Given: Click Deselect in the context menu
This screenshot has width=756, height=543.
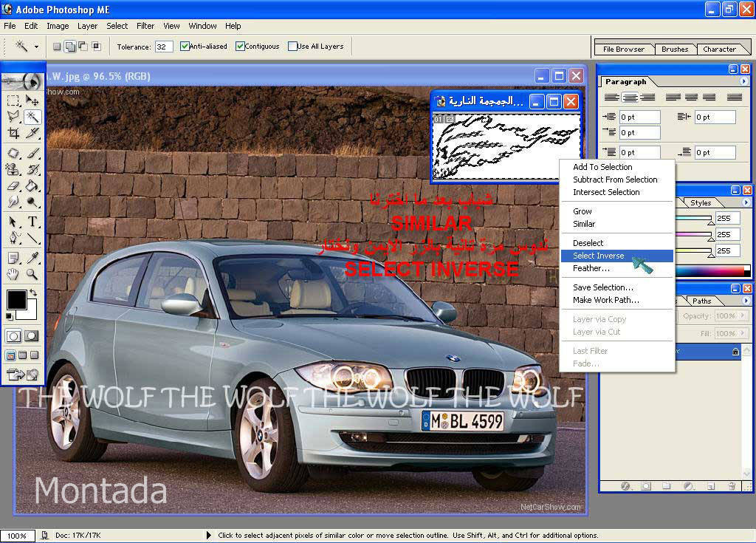Looking at the screenshot, I should [x=617, y=243].
